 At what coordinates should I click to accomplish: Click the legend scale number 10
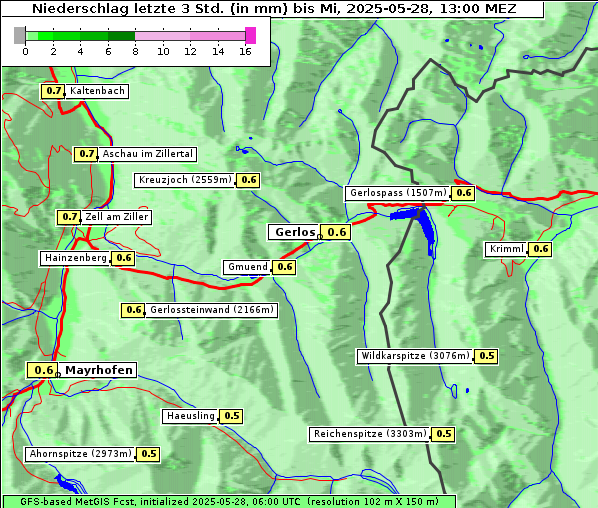click(163, 51)
